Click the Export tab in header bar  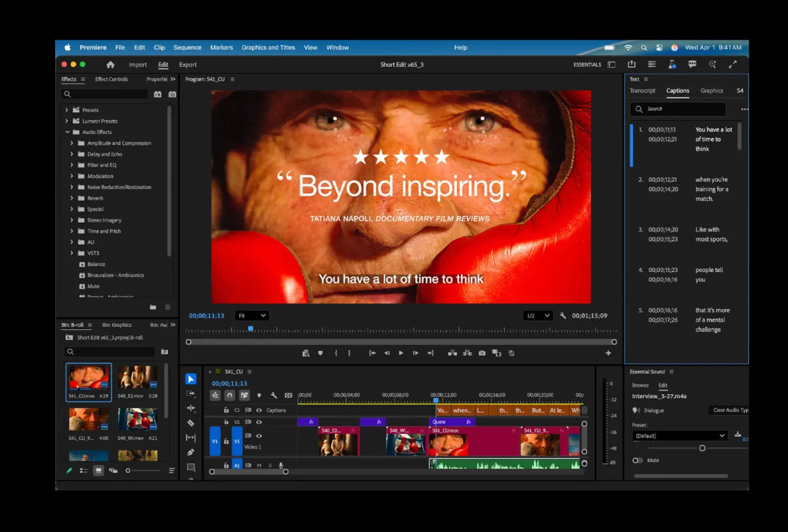click(188, 65)
